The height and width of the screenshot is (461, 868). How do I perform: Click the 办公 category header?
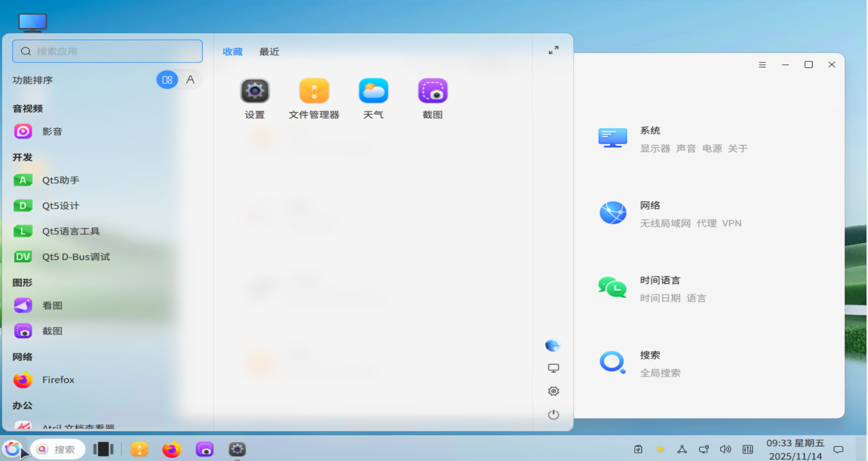(x=22, y=406)
